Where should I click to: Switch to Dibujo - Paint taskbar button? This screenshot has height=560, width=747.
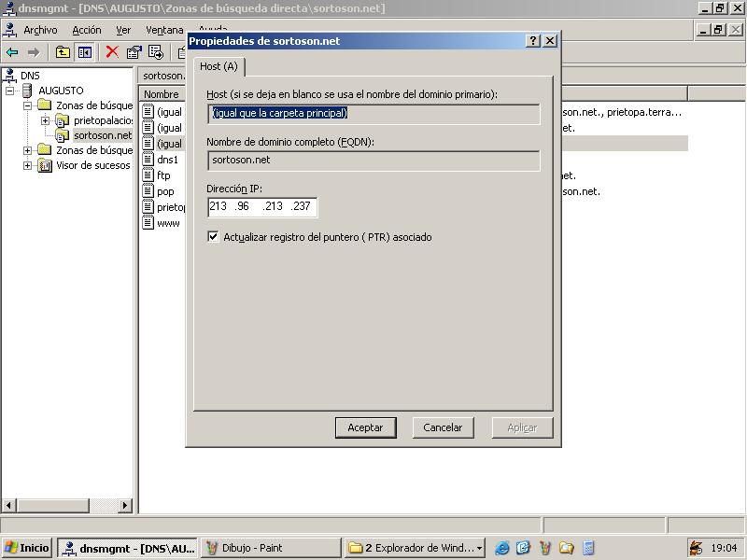click(x=271, y=548)
